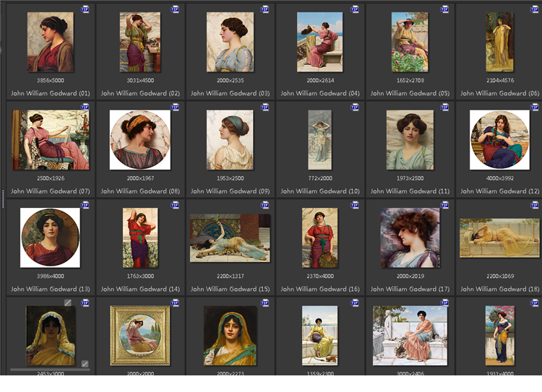Click the dimensions text 3856x5000

[51, 80]
